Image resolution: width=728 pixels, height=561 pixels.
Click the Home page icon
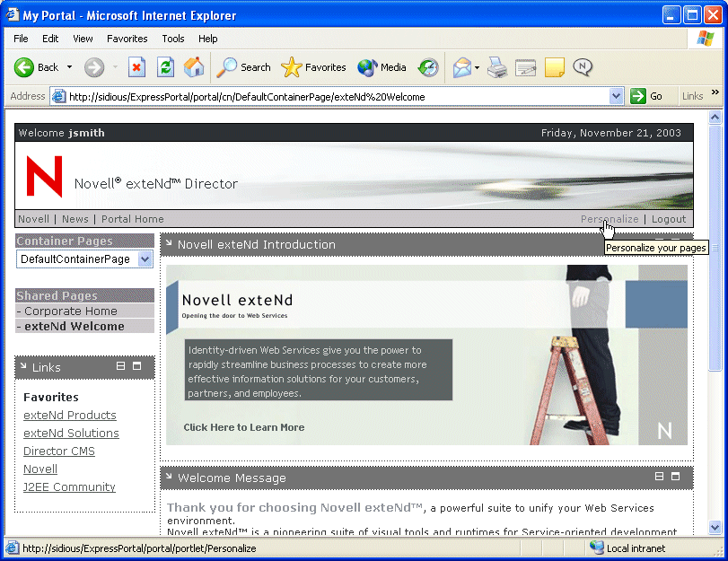pyautogui.click(x=194, y=68)
